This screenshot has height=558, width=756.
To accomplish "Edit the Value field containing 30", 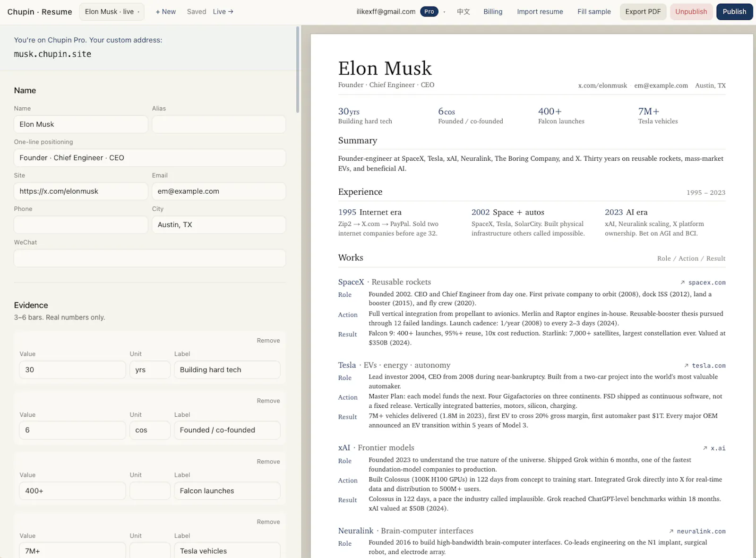I will point(73,370).
